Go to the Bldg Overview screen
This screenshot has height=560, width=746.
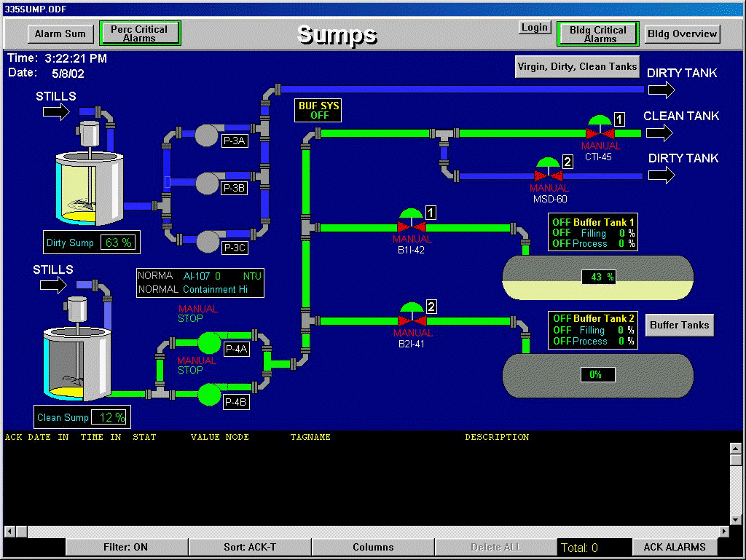coord(683,33)
